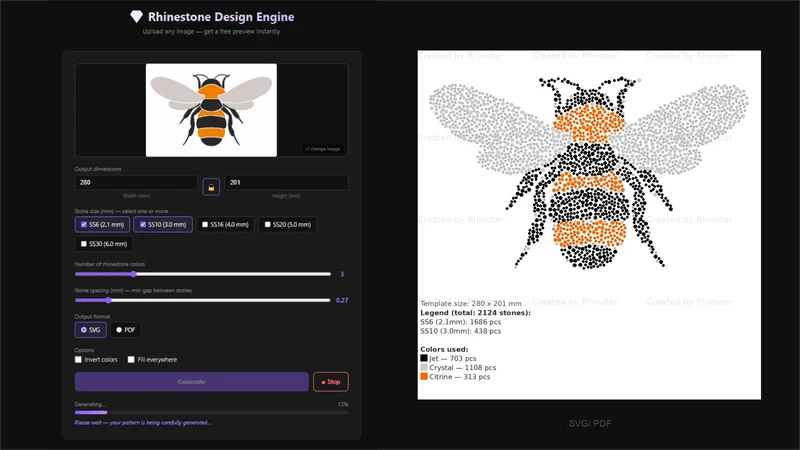Edit the Height field showing 201
This screenshot has height=450, width=800.
click(286, 182)
